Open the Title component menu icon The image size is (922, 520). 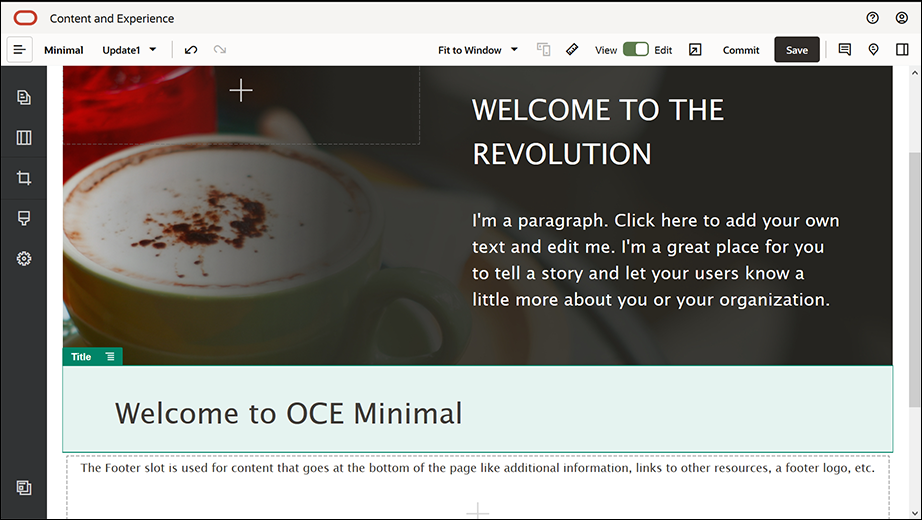pos(110,356)
